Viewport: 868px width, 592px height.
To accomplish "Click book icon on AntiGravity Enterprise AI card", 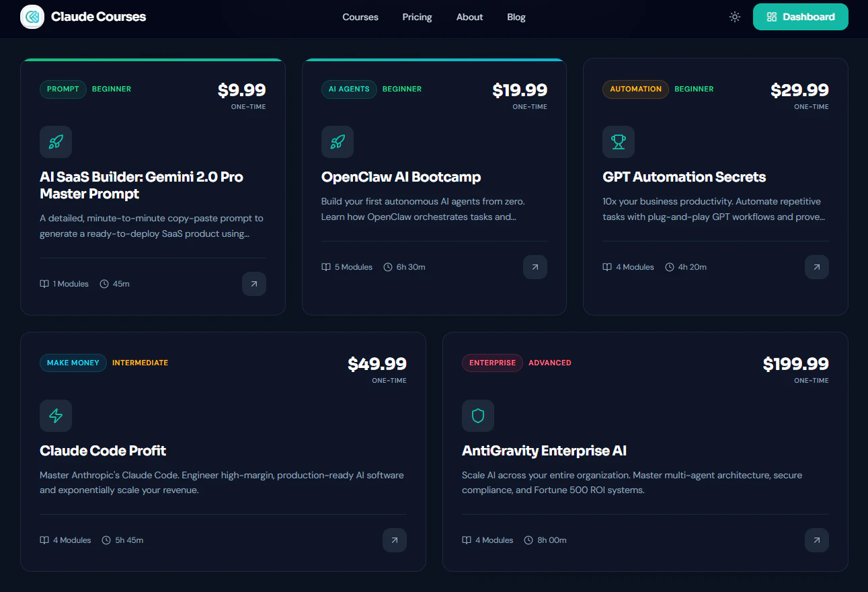I will tap(467, 540).
